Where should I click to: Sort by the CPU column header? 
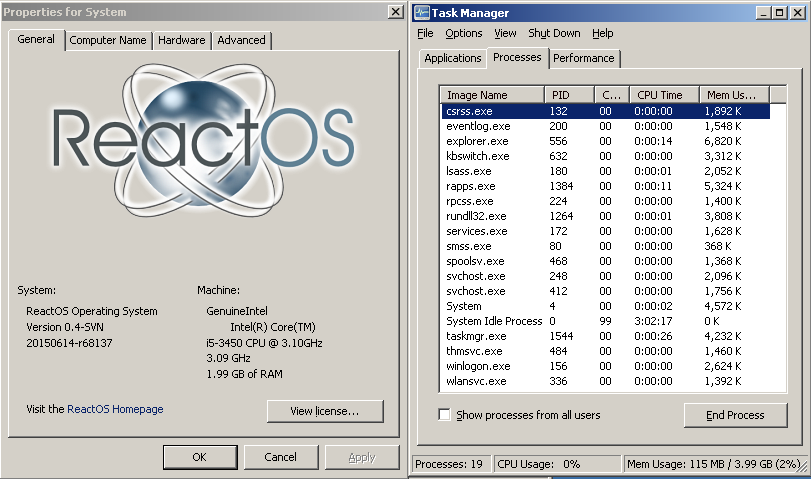(612, 95)
